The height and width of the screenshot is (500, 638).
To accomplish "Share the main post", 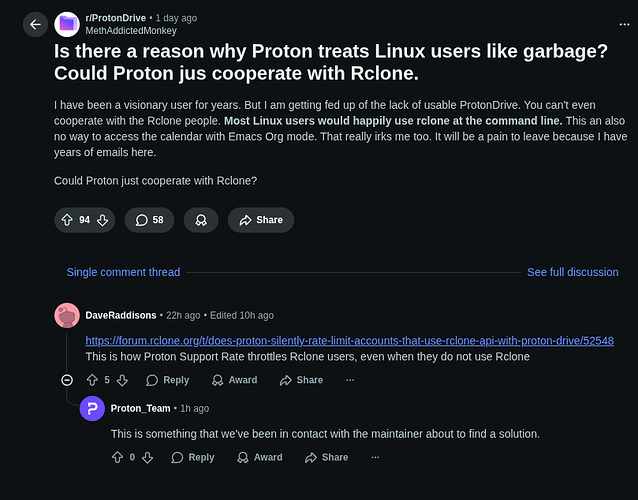I will point(260,220).
